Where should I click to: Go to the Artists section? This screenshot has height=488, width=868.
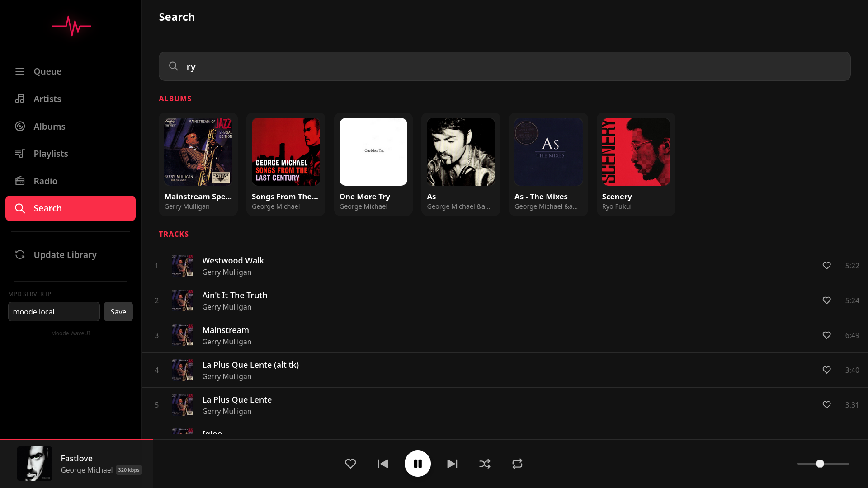pos(47,99)
